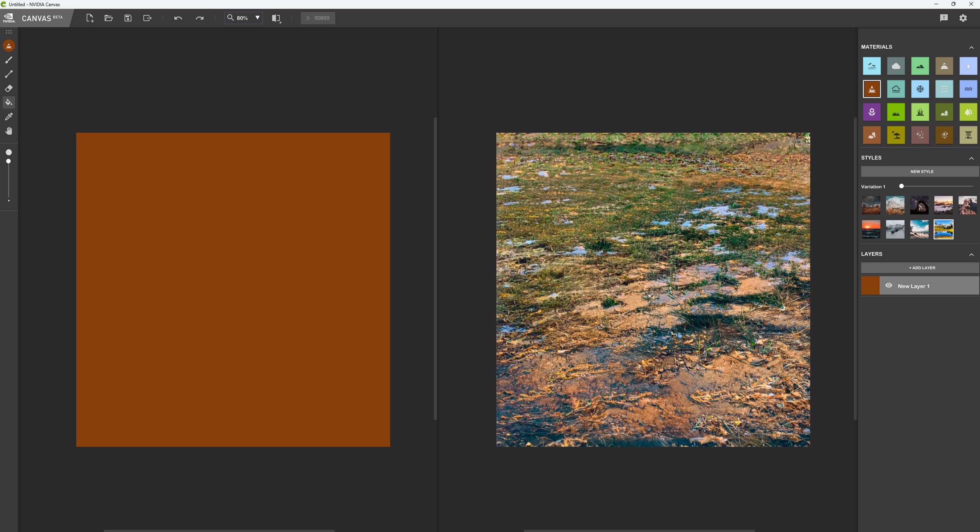Choose the green Hill material
Screen dimensions: 980x532
(920, 66)
